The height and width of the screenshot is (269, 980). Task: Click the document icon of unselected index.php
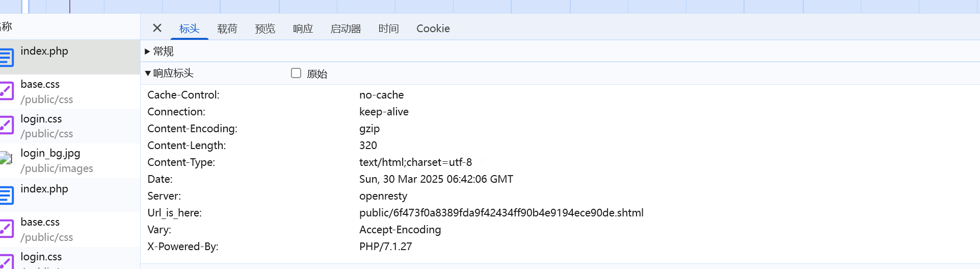point(7,195)
